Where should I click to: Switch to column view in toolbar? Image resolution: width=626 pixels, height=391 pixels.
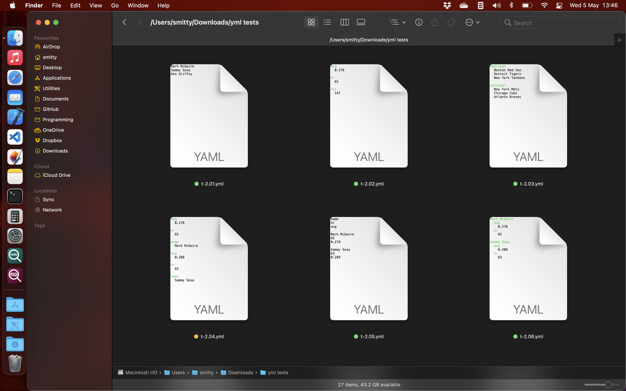pos(344,22)
